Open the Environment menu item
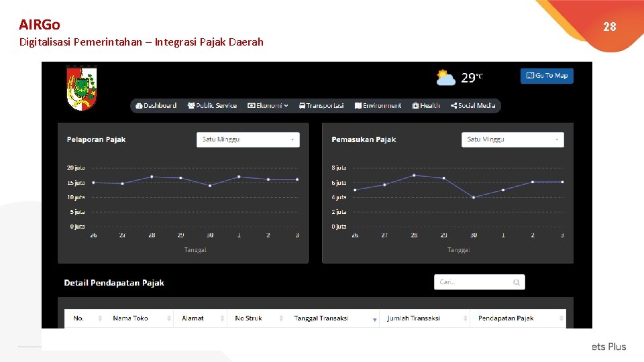Screen dimensions: 644x362 coord(378,105)
